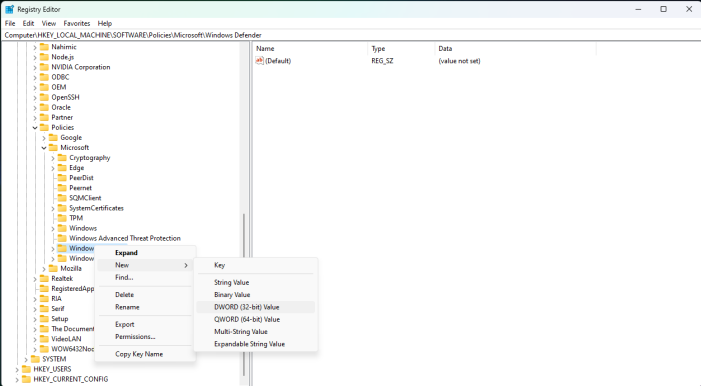Click the (Default) string value icon
Image resolution: width=701 pixels, height=386 pixels.
(260, 60)
